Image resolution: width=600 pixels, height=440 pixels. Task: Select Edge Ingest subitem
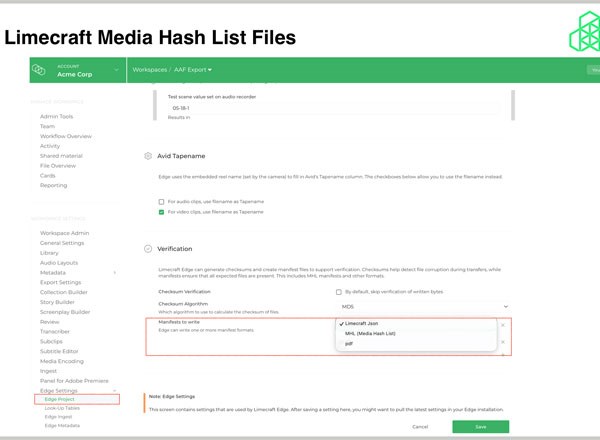[58, 417]
